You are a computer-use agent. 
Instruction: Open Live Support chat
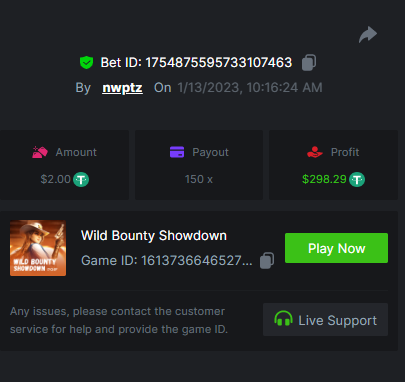325,319
